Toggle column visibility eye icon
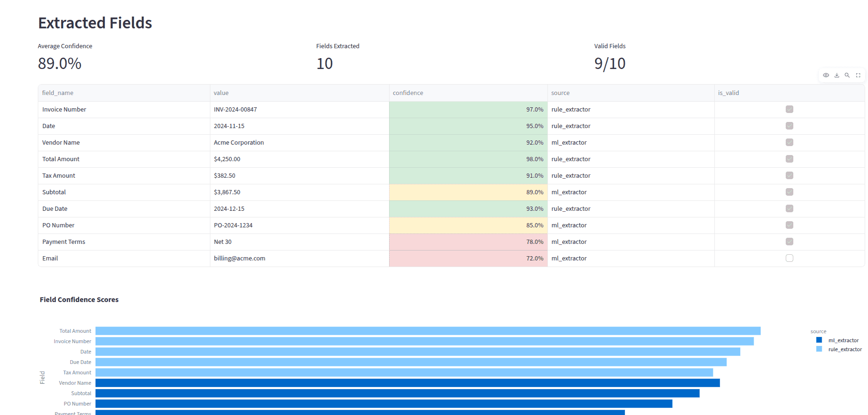The image size is (868, 415). coord(826,75)
